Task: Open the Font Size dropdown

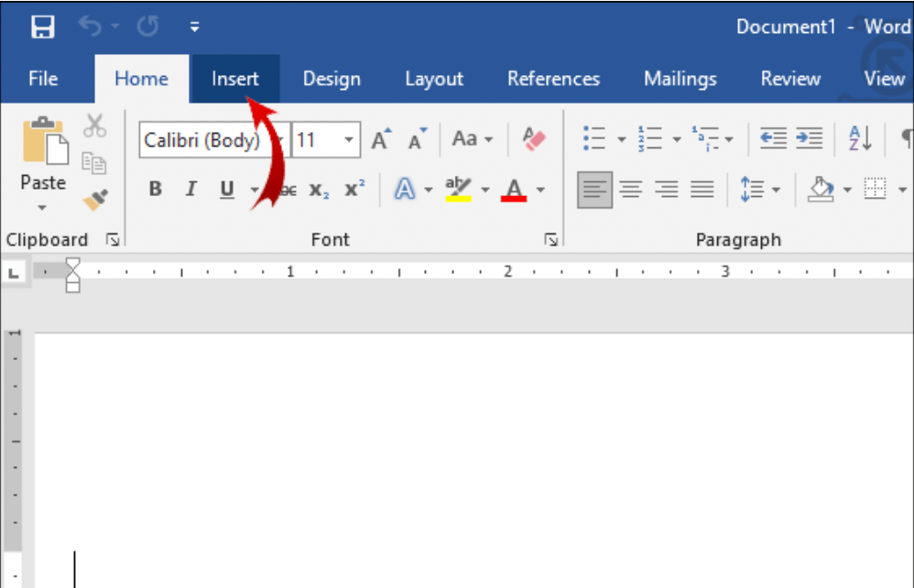Action: (x=348, y=139)
